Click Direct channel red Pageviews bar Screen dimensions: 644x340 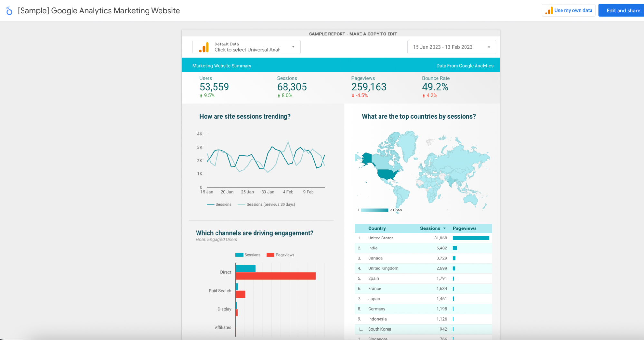[x=276, y=276]
